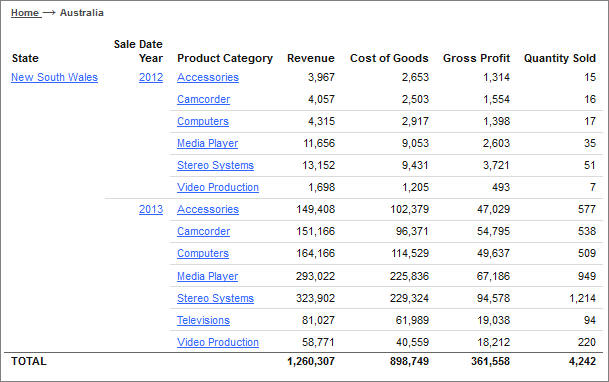Open the 2012 Accessories category link
Viewport: 609px width, 382px height.
(208, 77)
